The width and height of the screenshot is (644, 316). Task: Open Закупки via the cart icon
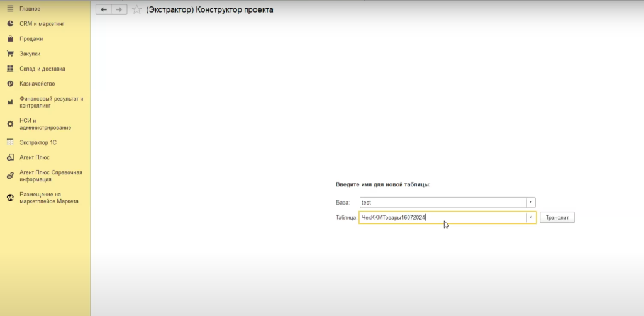pyautogui.click(x=10, y=54)
